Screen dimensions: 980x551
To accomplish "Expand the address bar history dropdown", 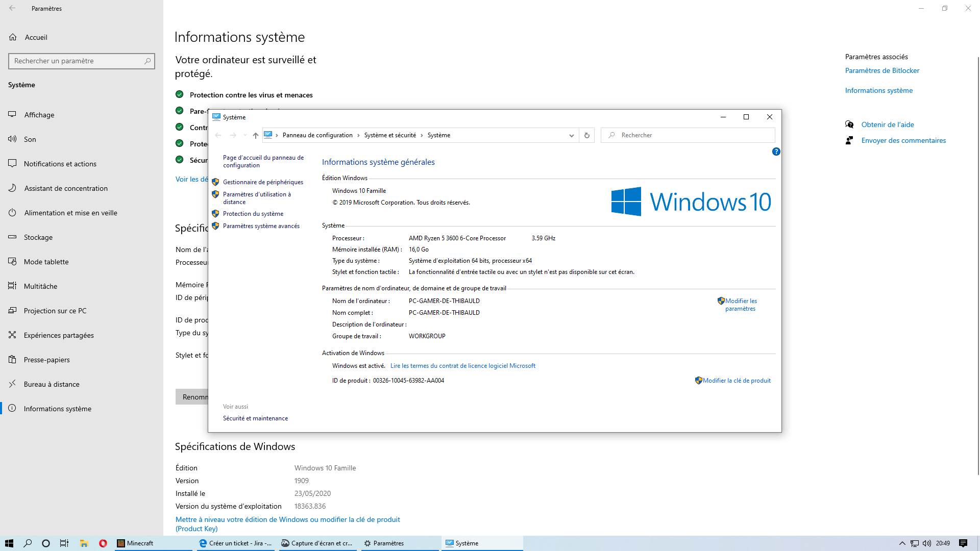I will click(x=571, y=135).
